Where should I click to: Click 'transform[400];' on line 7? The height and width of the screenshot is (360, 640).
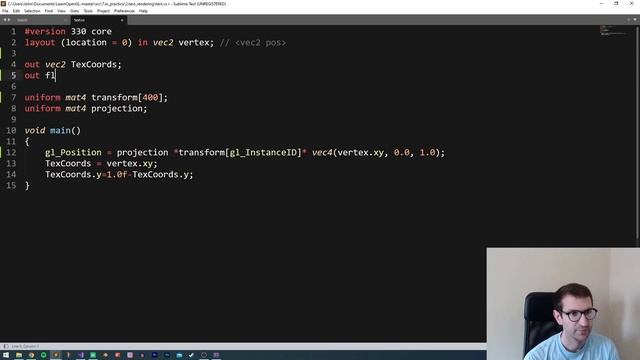(129, 98)
